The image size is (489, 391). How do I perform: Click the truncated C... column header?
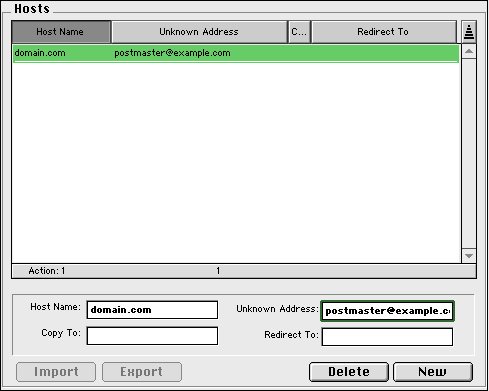299,32
